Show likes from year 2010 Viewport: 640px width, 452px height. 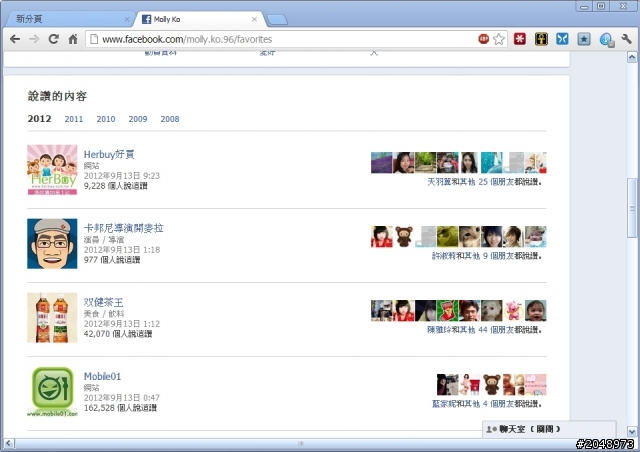[x=106, y=119]
